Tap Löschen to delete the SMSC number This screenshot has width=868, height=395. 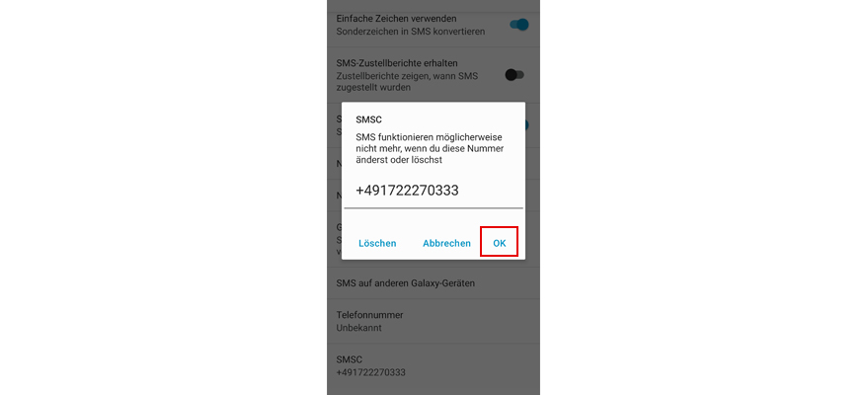click(x=377, y=243)
